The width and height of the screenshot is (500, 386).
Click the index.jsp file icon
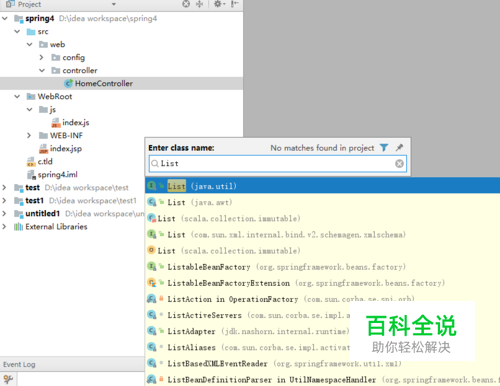click(44, 149)
